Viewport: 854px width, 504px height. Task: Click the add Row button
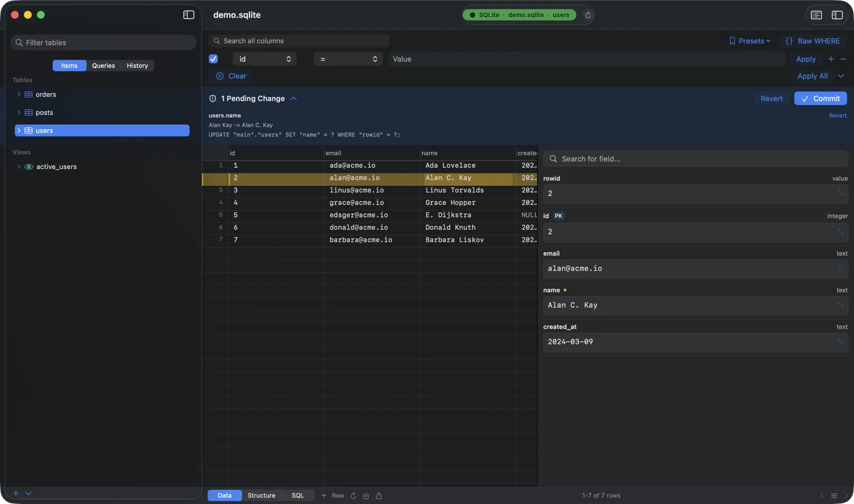(x=333, y=495)
